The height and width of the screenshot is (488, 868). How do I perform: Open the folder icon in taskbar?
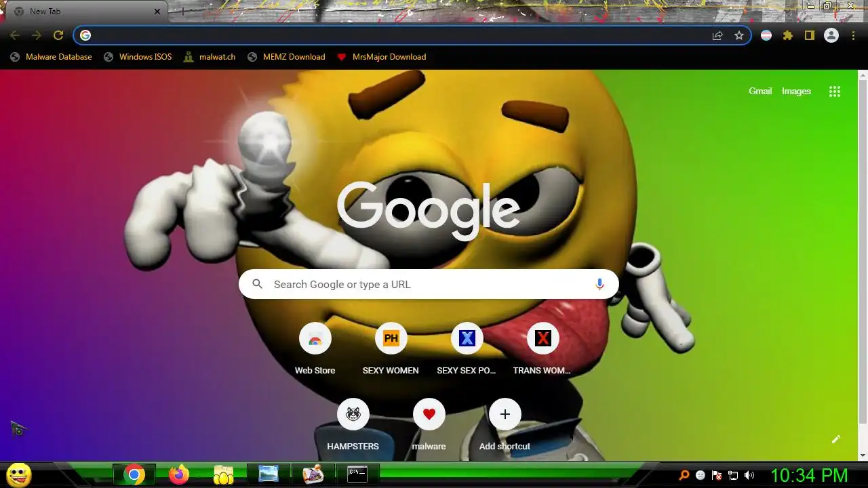coord(224,475)
